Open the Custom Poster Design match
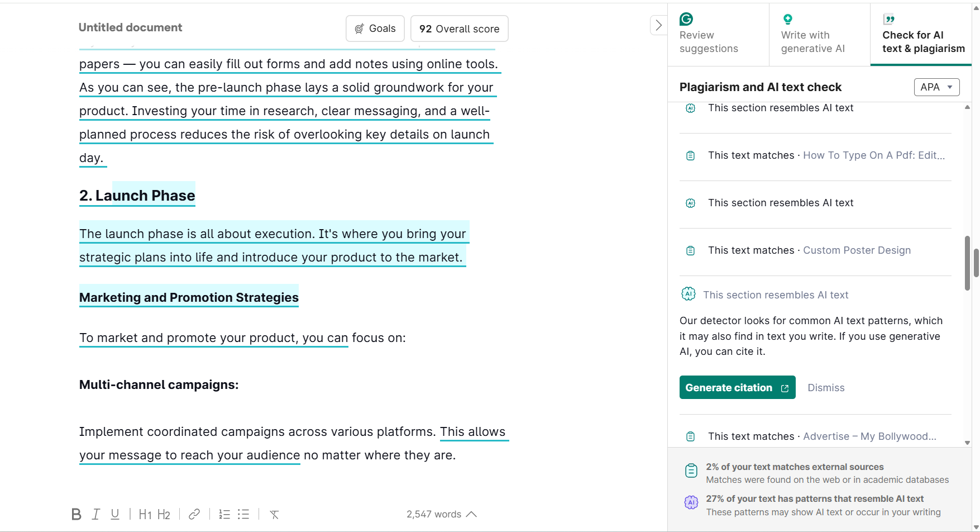 click(x=857, y=250)
